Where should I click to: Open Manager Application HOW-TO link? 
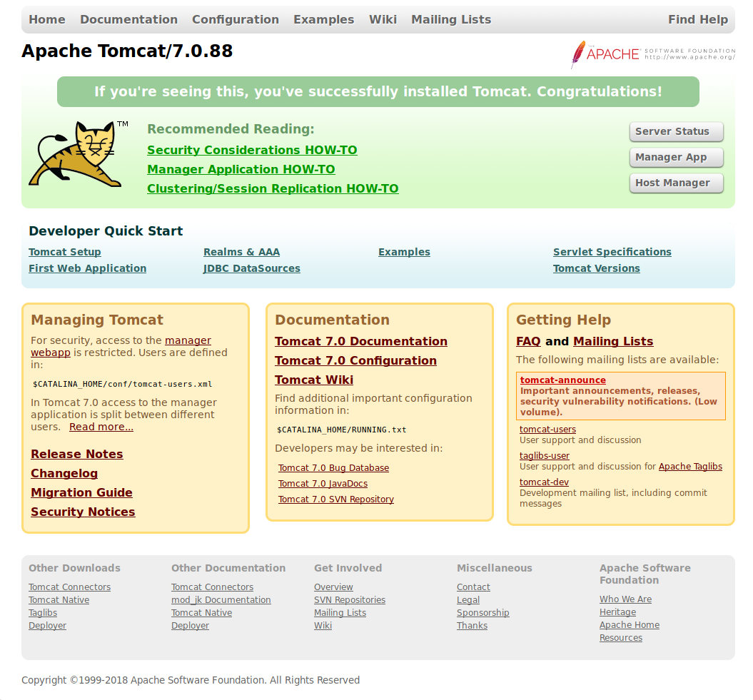[x=241, y=170]
